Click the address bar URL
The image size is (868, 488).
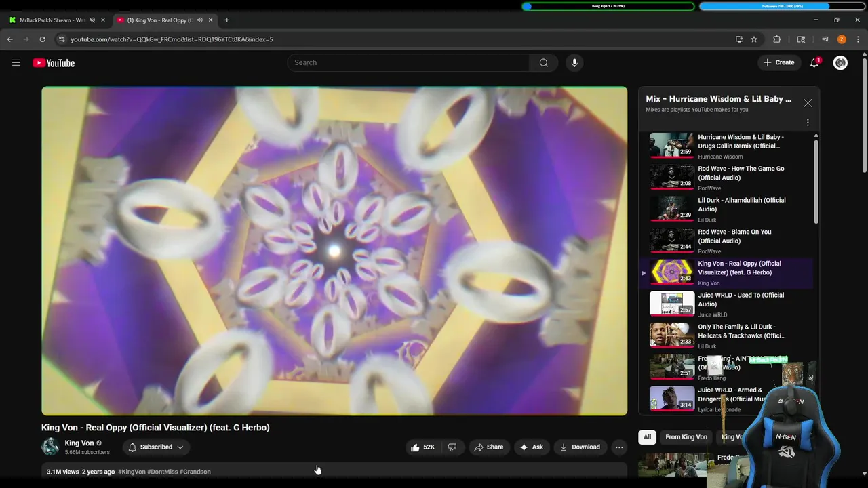(x=172, y=39)
